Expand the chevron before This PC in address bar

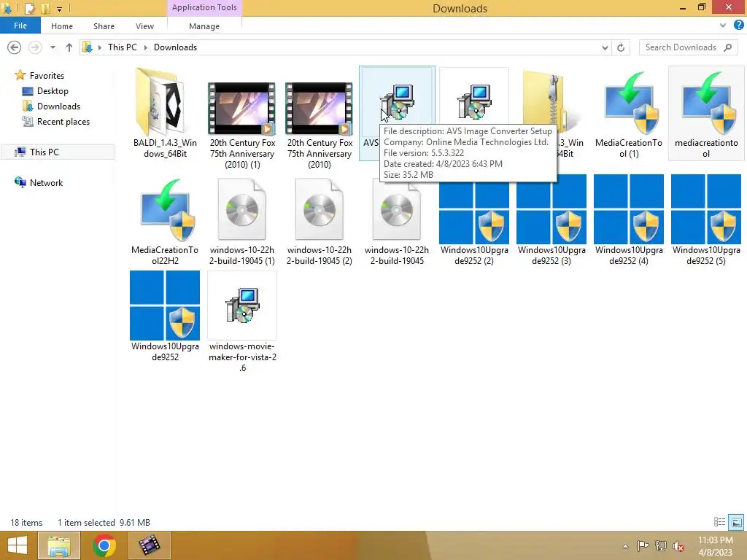[x=99, y=47]
